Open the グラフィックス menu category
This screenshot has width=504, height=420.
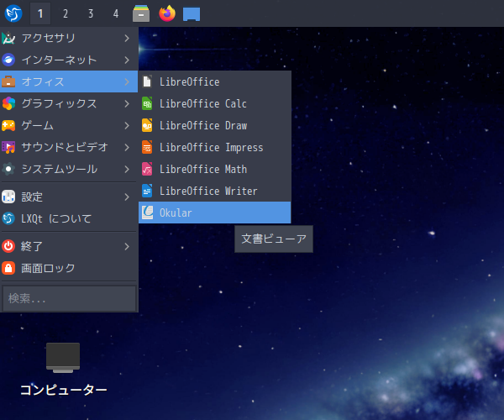click(69, 103)
